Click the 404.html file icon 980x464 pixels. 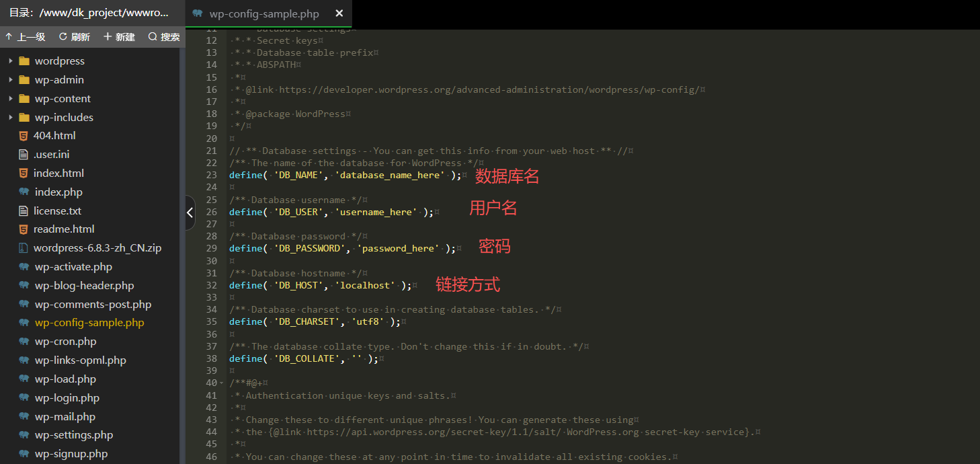click(24, 136)
